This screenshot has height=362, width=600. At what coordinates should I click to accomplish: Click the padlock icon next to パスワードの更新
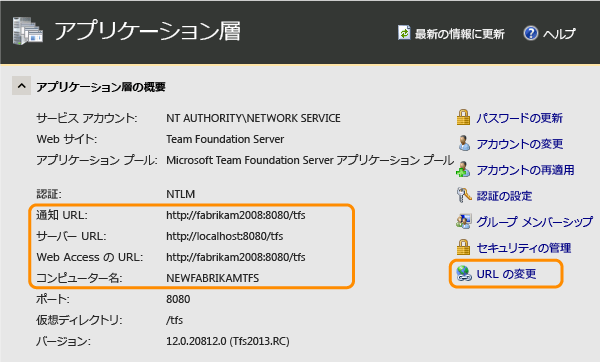coord(463,117)
